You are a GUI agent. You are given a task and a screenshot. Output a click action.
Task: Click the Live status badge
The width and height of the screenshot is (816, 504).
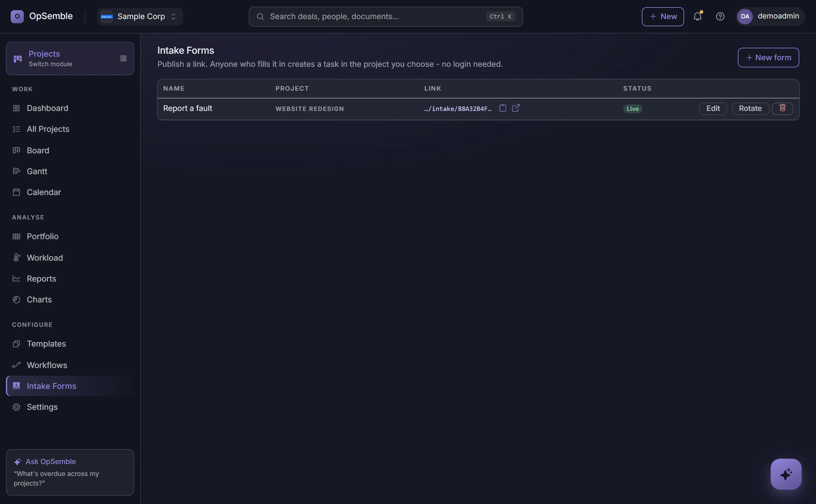(x=632, y=109)
